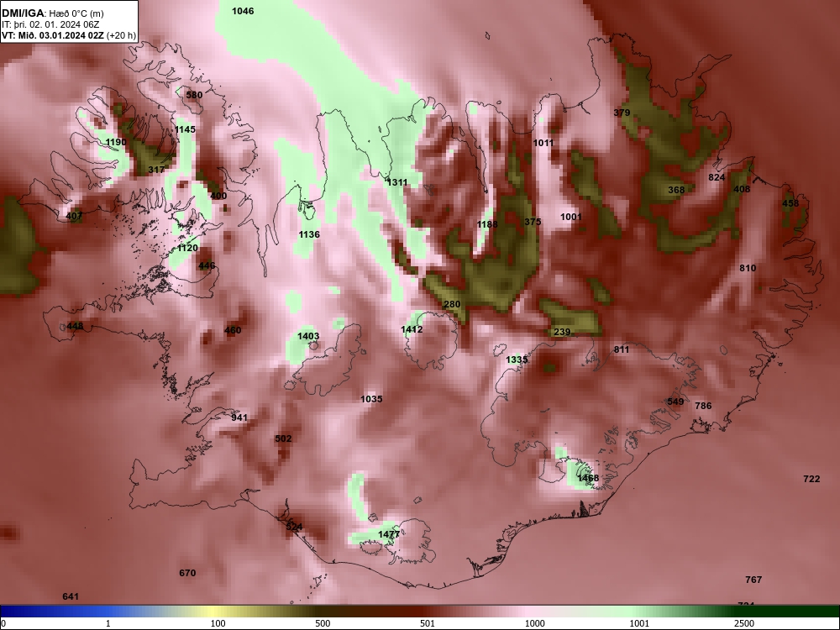The width and height of the screenshot is (840, 630).
Task: Click the 458 value on the east coast
Action: pyautogui.click(x=790, y=203)
